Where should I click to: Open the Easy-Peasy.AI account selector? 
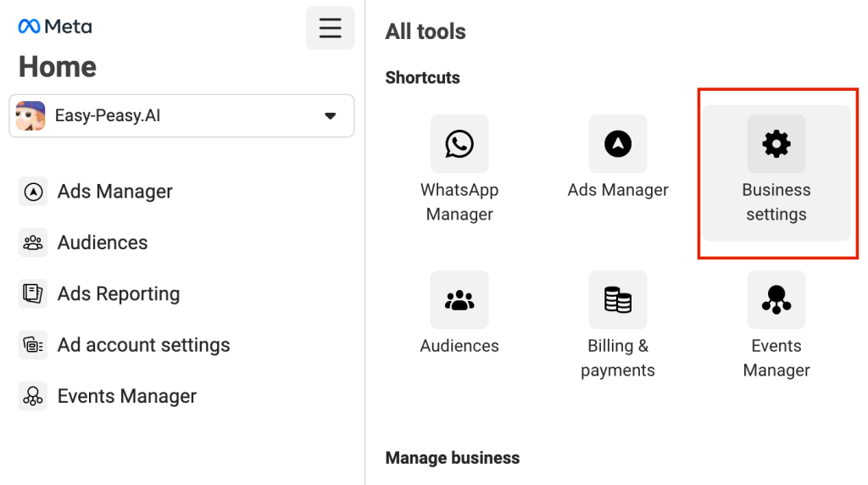(181, 115)
